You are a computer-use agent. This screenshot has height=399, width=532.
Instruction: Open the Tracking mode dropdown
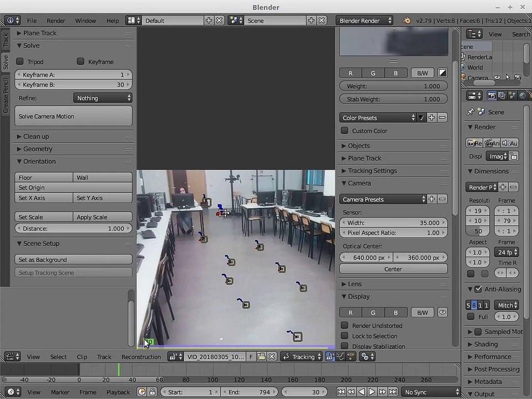[301, 356]
